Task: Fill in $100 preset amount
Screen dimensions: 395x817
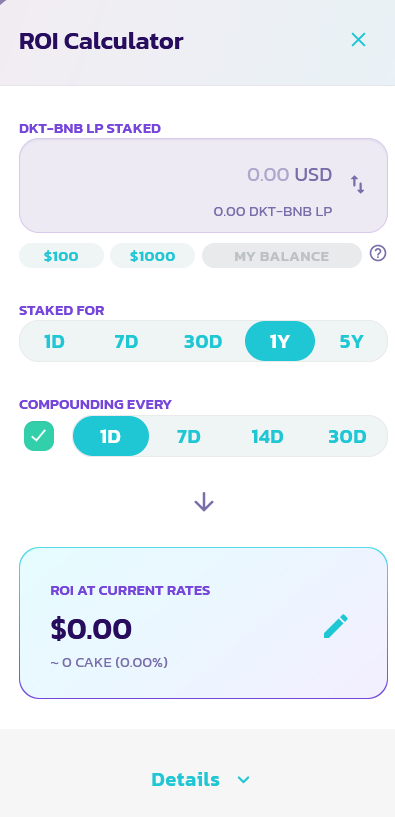Action: (x=61, y=256)
